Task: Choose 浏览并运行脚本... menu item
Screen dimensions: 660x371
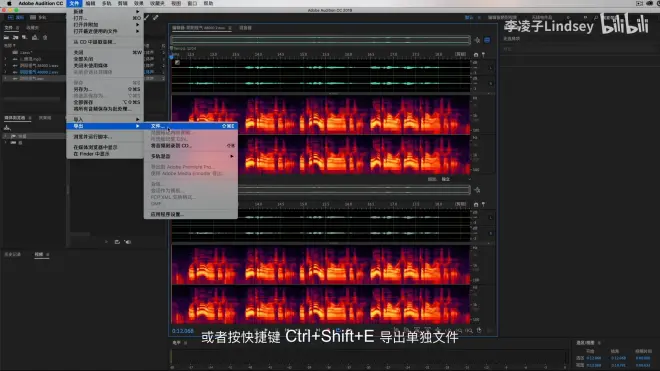Action: [x=105, y=137]
